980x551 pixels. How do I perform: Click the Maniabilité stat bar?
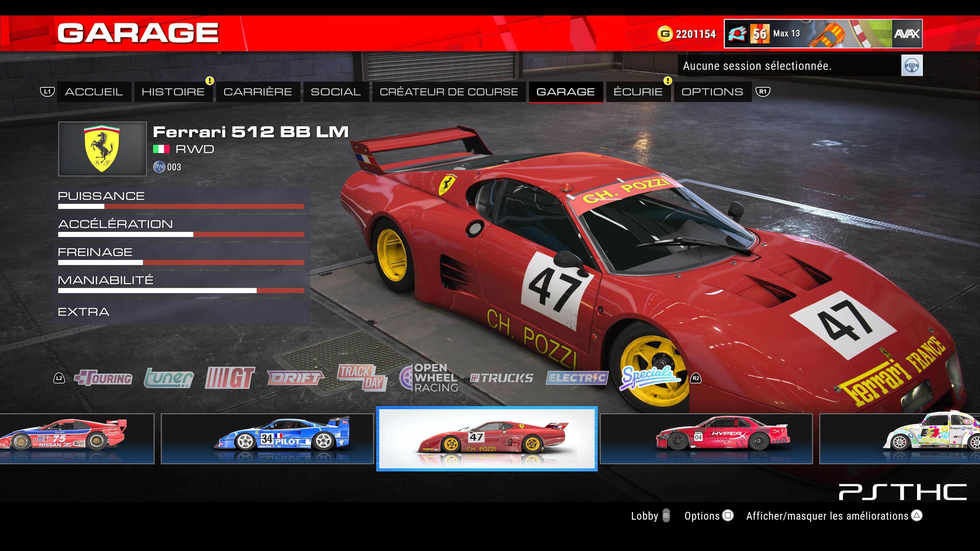[x=181, y=291]
